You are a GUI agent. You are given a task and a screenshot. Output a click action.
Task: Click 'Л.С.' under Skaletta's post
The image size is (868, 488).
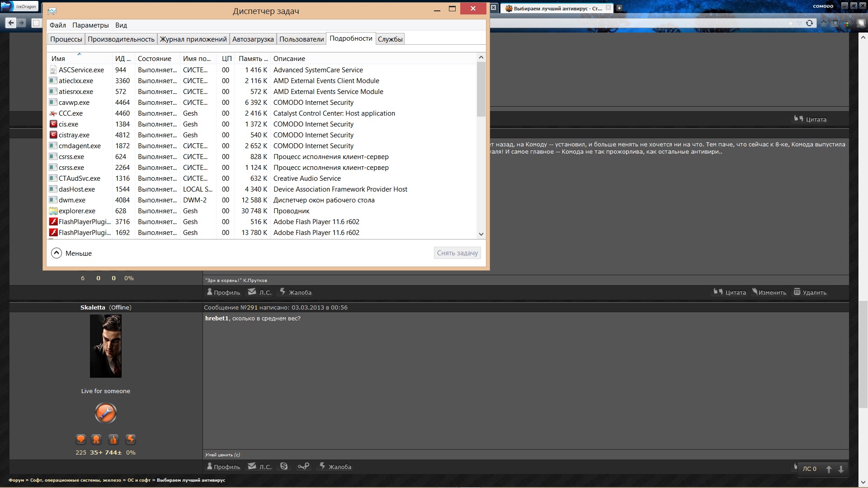[260, 467]
